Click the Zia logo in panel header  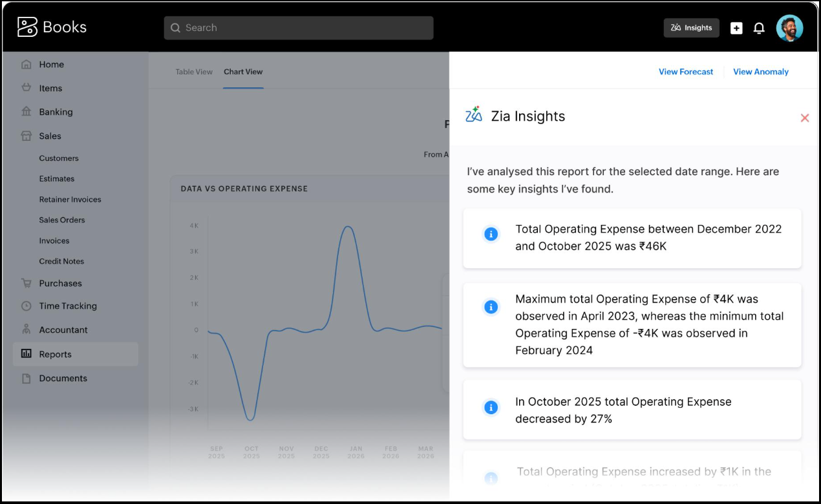pos(474,114)
